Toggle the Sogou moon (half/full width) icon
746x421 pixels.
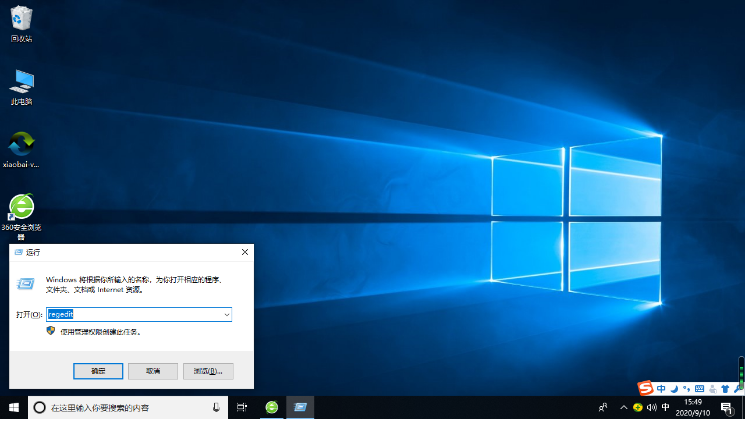(674, 388)
